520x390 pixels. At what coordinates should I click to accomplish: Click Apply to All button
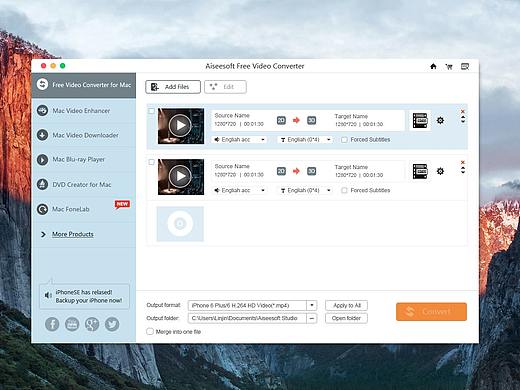point(347,305)
